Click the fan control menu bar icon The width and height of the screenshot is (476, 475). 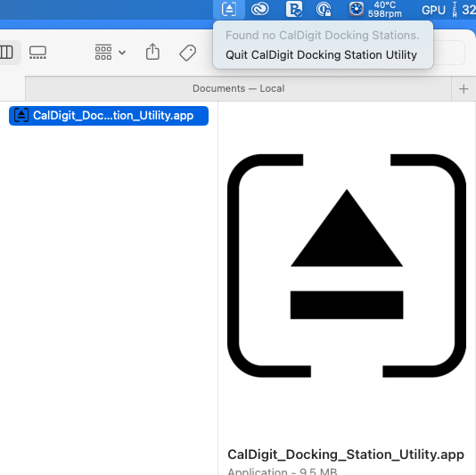click(356, 9)
